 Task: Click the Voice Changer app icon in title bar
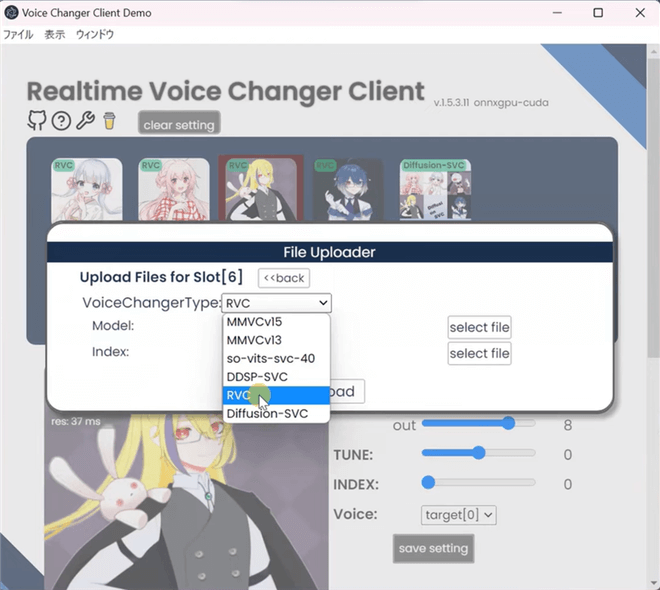point(11,13)
